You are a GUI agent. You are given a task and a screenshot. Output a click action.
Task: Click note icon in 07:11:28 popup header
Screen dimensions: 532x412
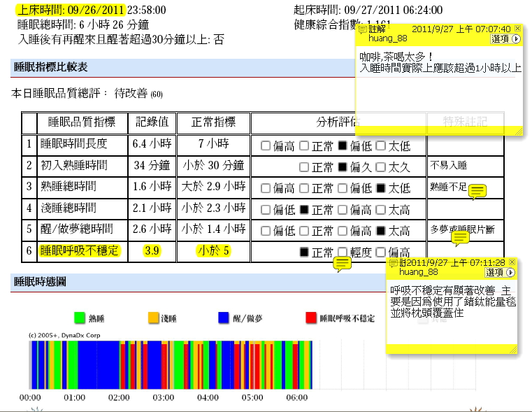394,263
